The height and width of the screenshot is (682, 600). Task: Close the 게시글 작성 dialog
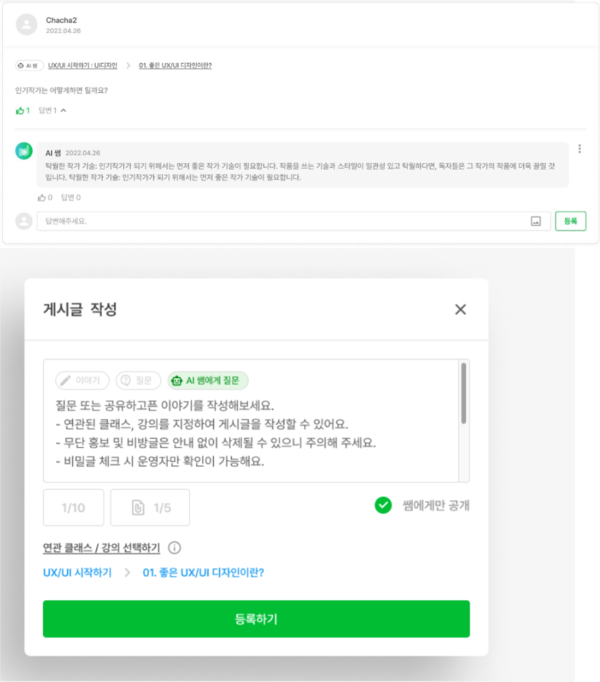[x=460, y=310]
